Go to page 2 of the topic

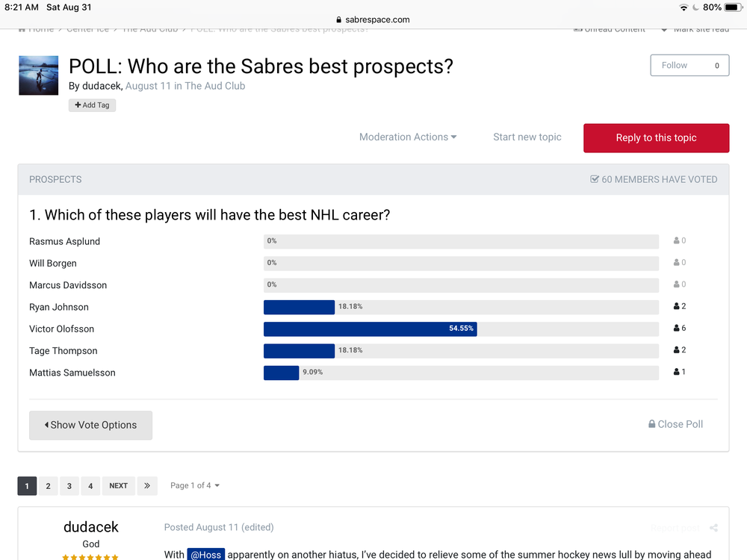[x=48, y=486]
